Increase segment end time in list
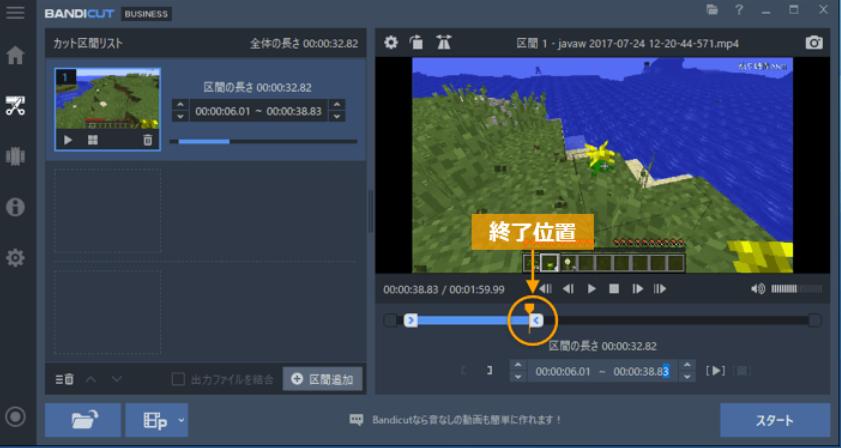This screenshot has height=448, width=841. coord(337,105)
